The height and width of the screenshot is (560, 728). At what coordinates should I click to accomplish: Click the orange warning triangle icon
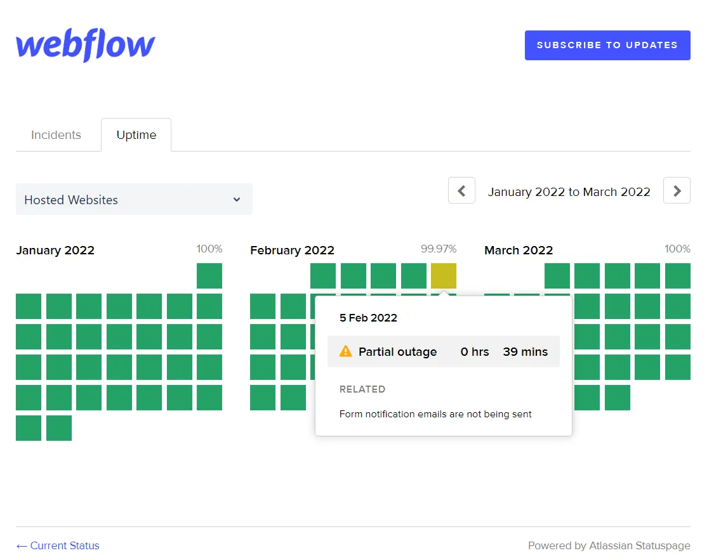click(x=345, y=351)
